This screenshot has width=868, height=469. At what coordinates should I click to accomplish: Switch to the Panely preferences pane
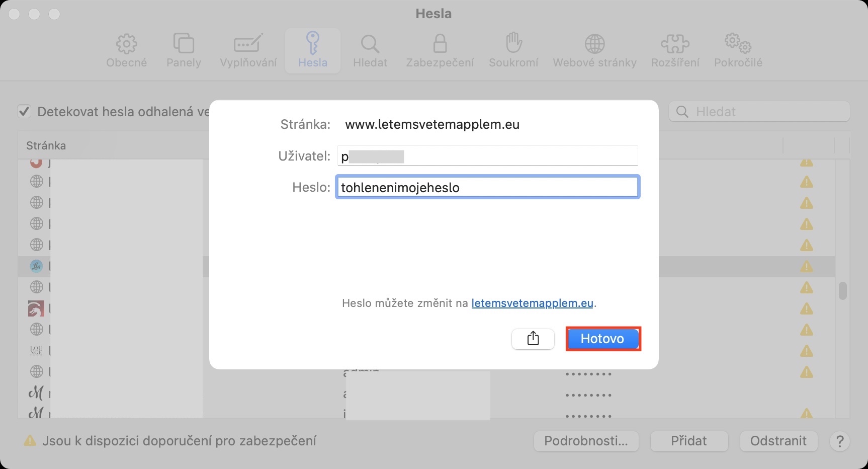coord(184,51)
